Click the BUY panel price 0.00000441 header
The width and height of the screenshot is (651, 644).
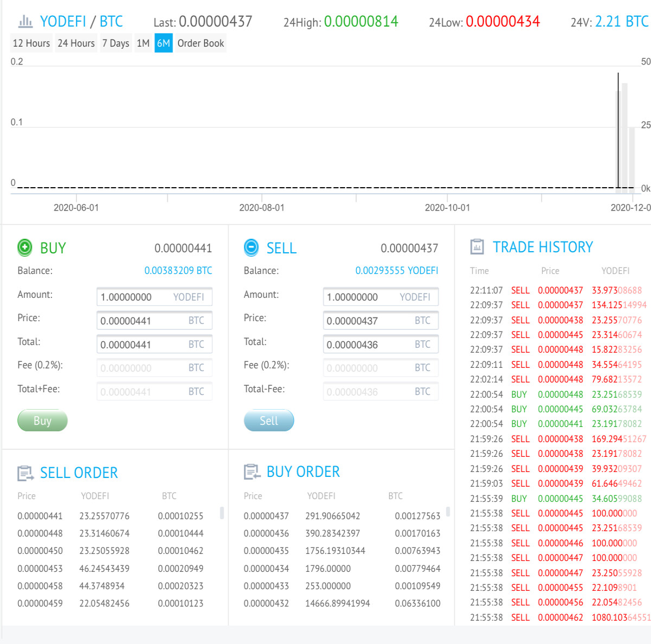point(183,248)
